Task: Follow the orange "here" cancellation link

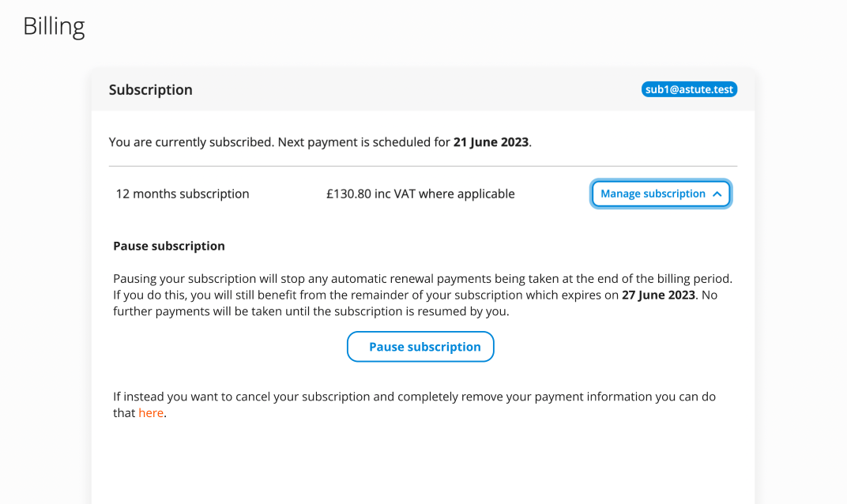Action: point(150,413)
